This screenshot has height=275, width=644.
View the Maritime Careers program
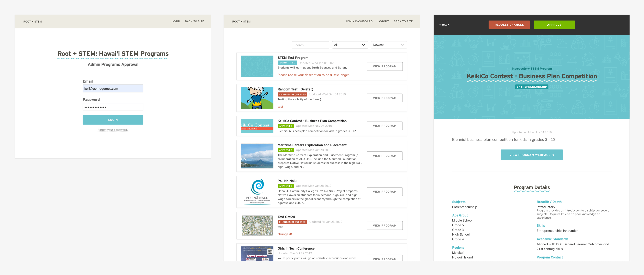(x=384, y=156)
